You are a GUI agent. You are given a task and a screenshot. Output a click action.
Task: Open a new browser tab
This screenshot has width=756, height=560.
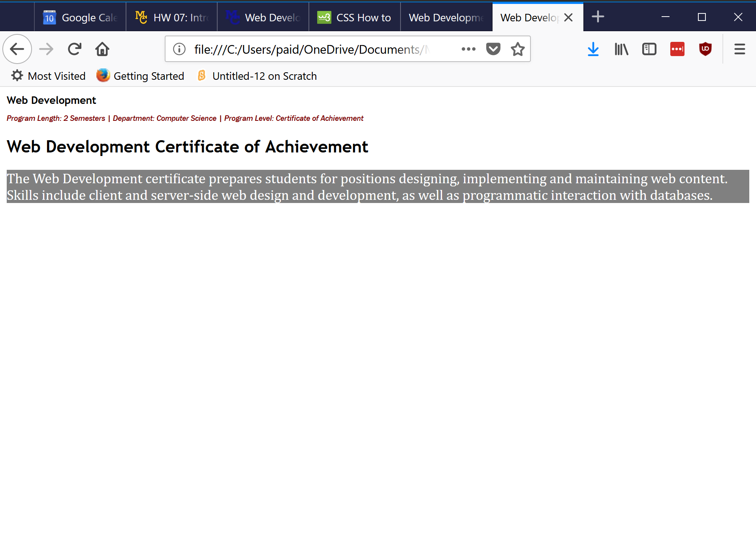(x=598, y=17)
